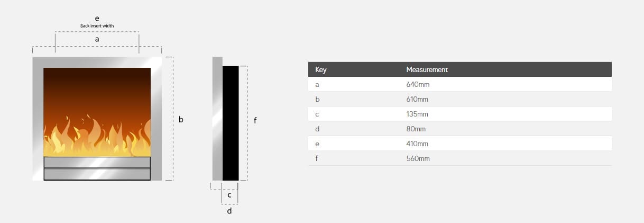The height and width of the screenshot is (223, 644).
Task: Click the side view black insert body
Action: coord(231,123)
